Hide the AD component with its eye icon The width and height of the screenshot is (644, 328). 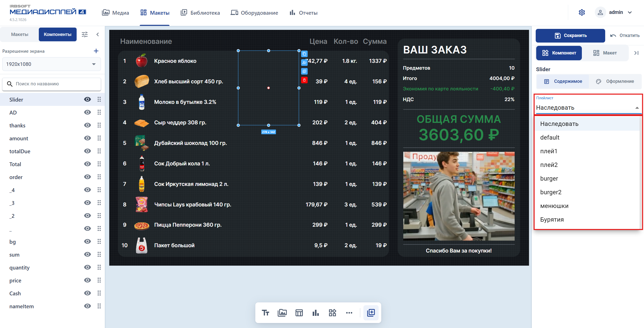[88, 112]
